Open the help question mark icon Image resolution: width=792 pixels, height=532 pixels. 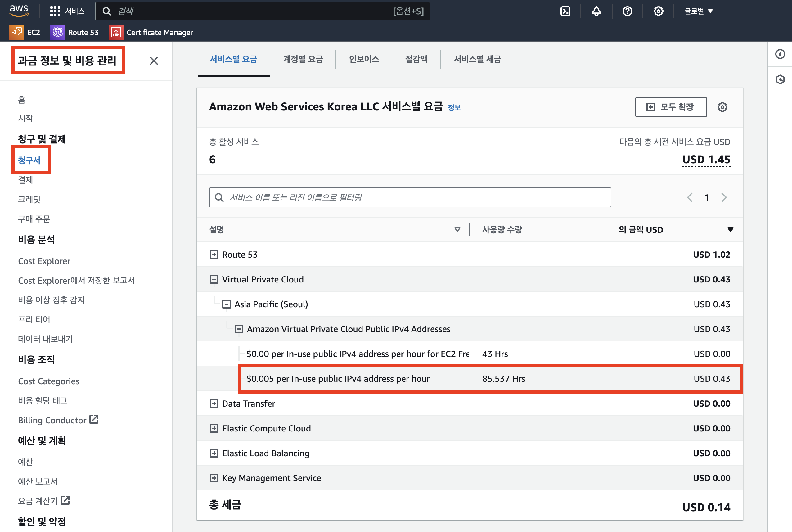point(627,11)
